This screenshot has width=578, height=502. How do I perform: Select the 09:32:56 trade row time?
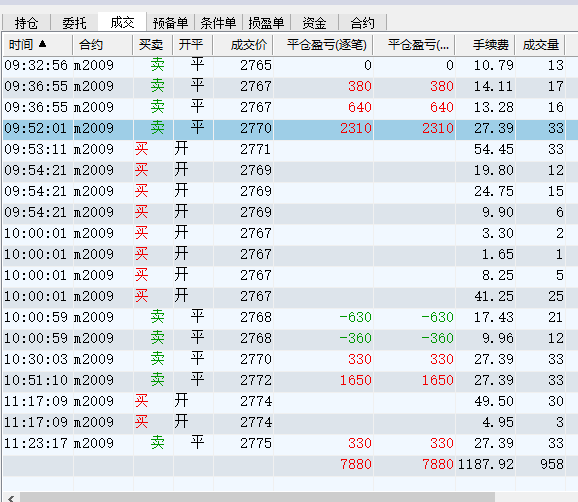pos(36,66)
